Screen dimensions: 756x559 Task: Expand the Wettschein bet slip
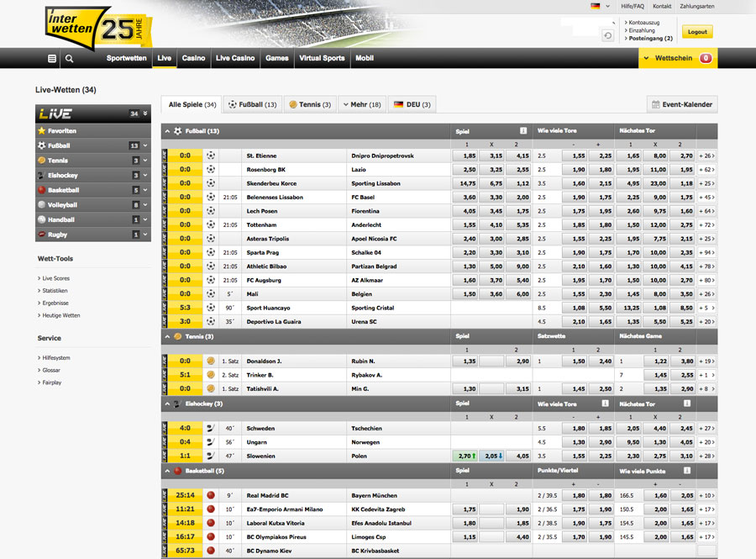click(678, 58)
